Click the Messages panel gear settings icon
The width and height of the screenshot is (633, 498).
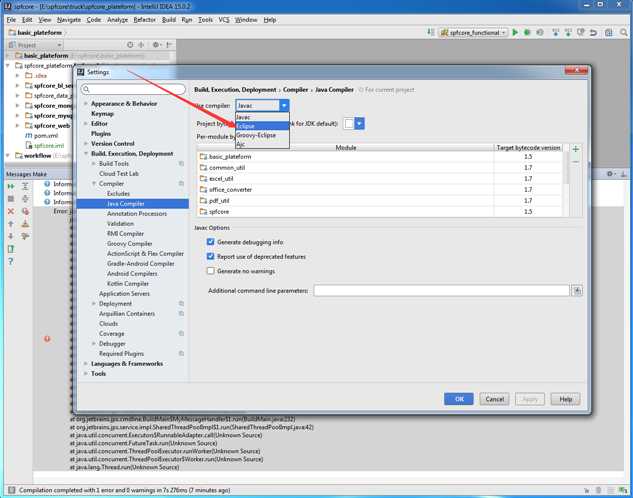[x=610, y=174]
